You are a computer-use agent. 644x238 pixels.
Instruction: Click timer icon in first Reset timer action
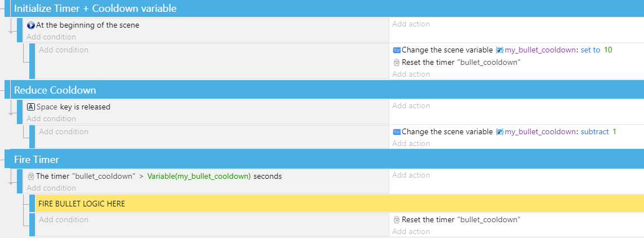tap(397, 63)
